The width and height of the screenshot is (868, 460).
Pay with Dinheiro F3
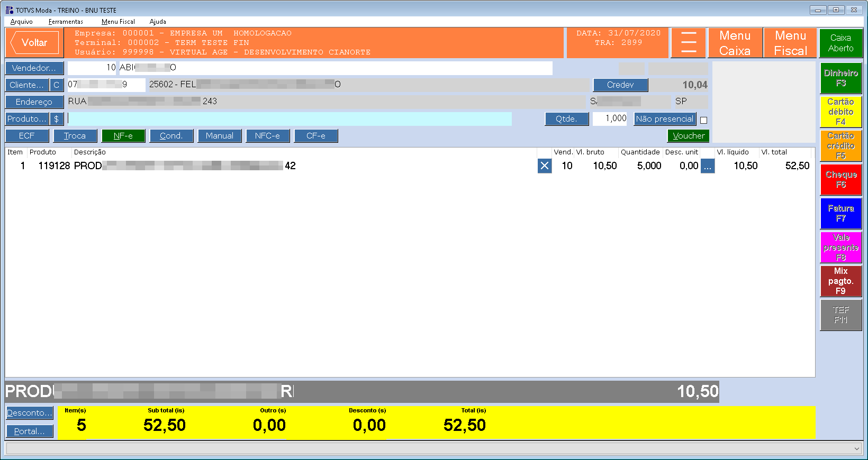coord(841,78)
